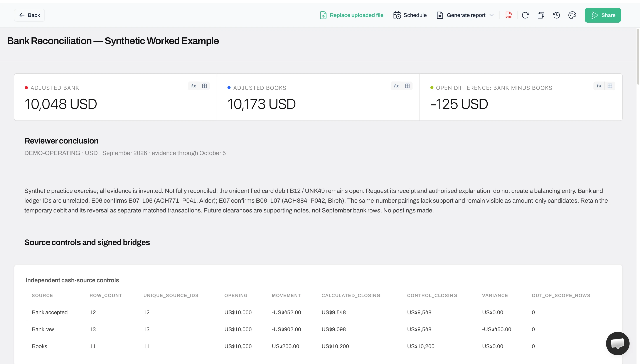This screenshot has height=364, width=640.
Task: Click the US$9,098 calculated closing cell
Action: point(333,329)
